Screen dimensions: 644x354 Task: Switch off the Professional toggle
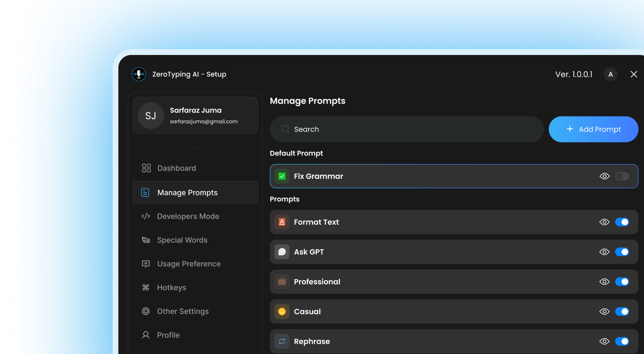[622, 282]
